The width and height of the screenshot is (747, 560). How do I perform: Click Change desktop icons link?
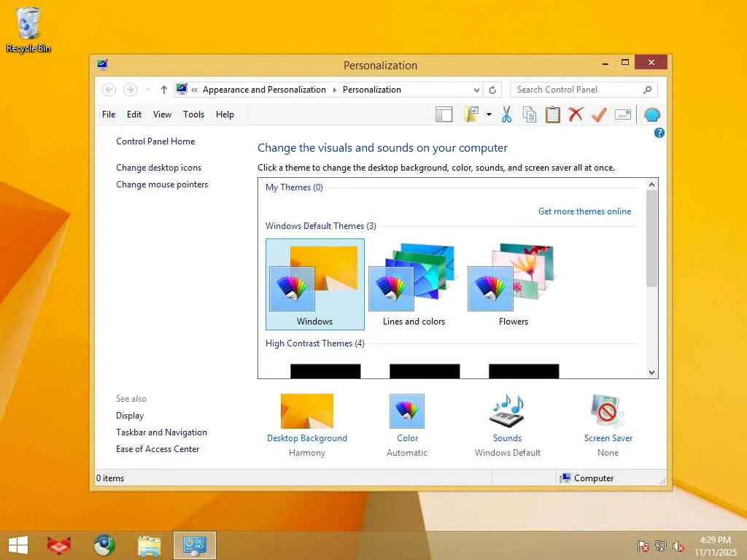click(x=158, y=168)
